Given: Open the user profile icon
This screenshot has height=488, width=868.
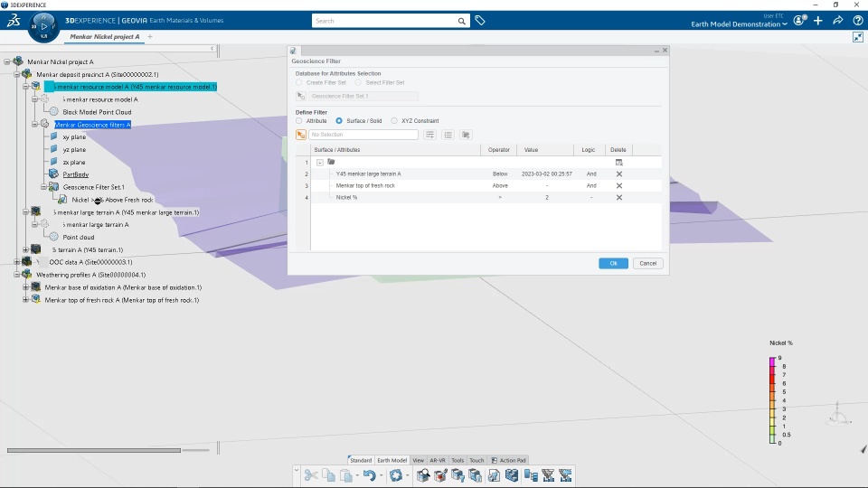Looking at the screenshot, I should [799, 21].
